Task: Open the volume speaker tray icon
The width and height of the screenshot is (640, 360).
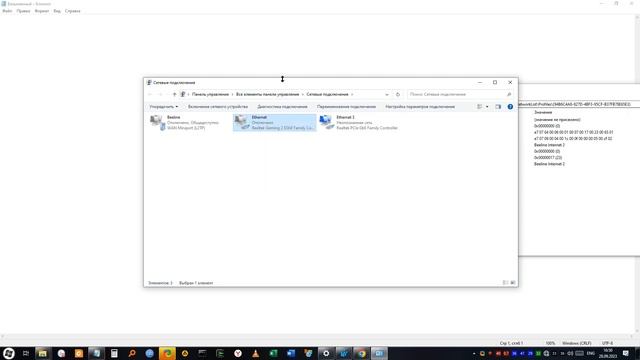Action: (570, 353)
